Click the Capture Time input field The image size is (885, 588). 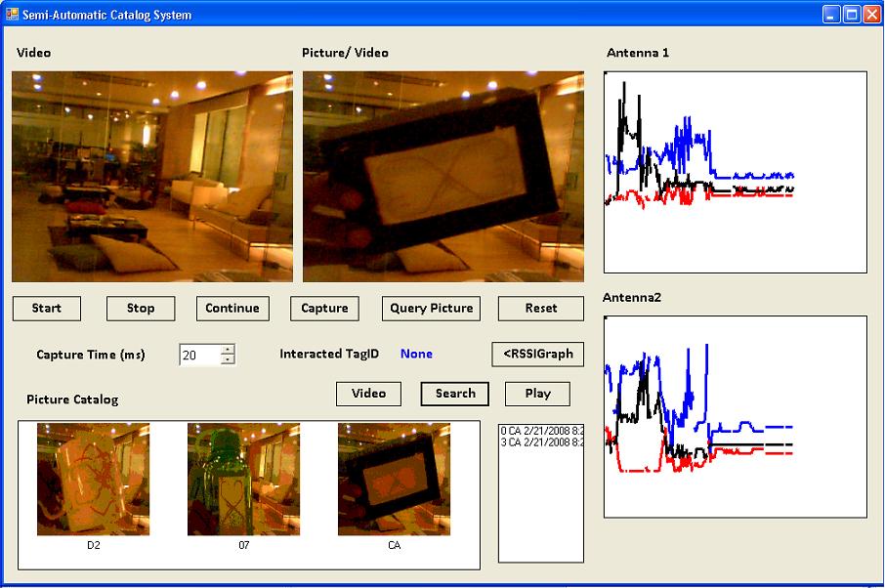pos(199,356)
